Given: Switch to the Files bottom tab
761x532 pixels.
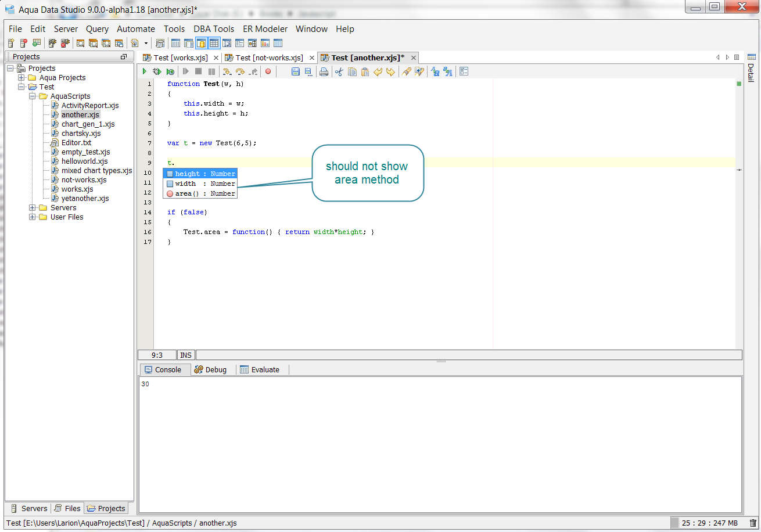Looking at the screenshot, I should click(67, 508).
